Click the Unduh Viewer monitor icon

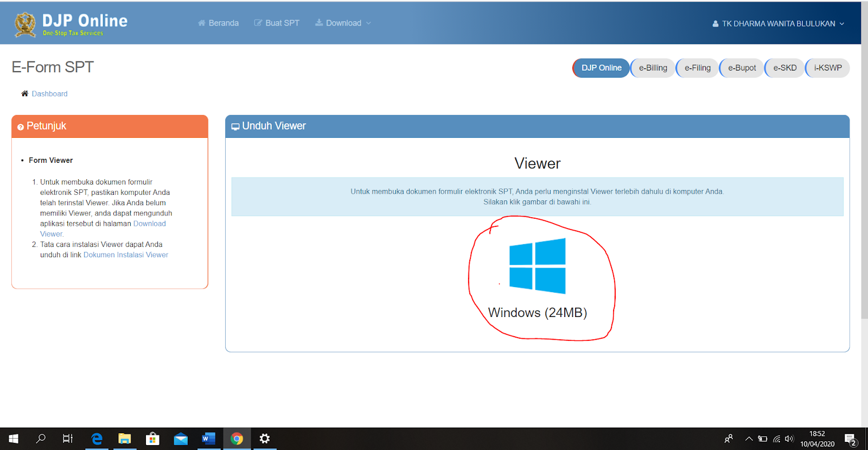tap(235, 126)
